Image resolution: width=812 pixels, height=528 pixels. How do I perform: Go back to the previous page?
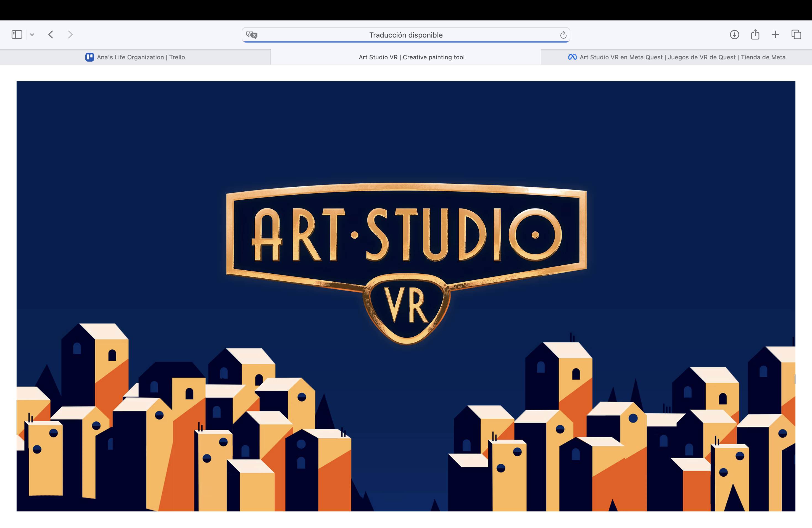point(51,35)
